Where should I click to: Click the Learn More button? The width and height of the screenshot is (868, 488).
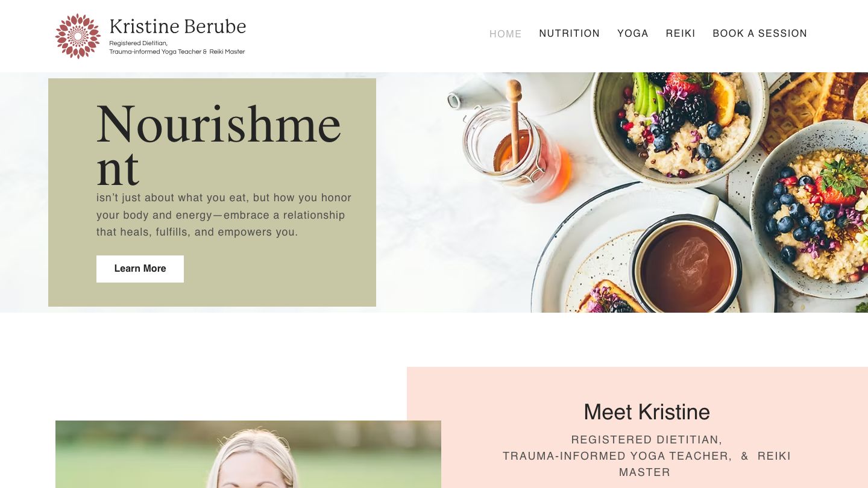[x=140, y=269]
